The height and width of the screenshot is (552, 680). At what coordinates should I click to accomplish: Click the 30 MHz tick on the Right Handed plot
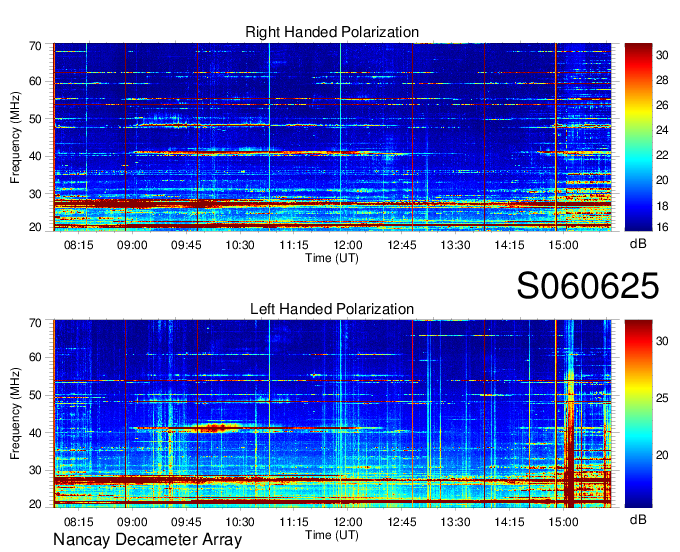[35, 193]
